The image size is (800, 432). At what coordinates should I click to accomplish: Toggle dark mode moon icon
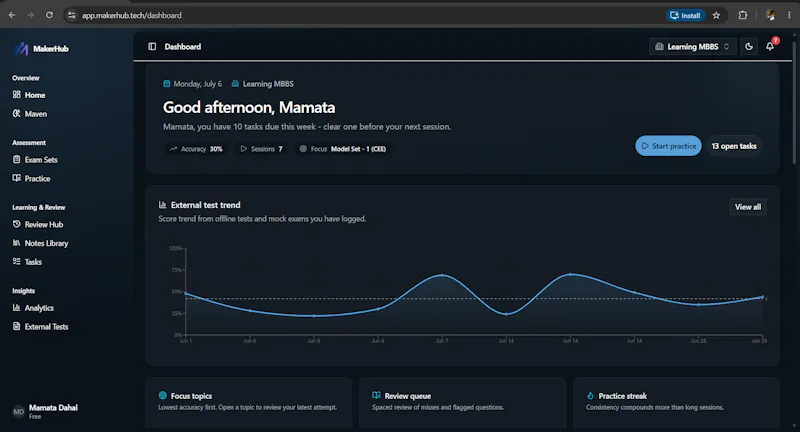[x=749, y=46]
